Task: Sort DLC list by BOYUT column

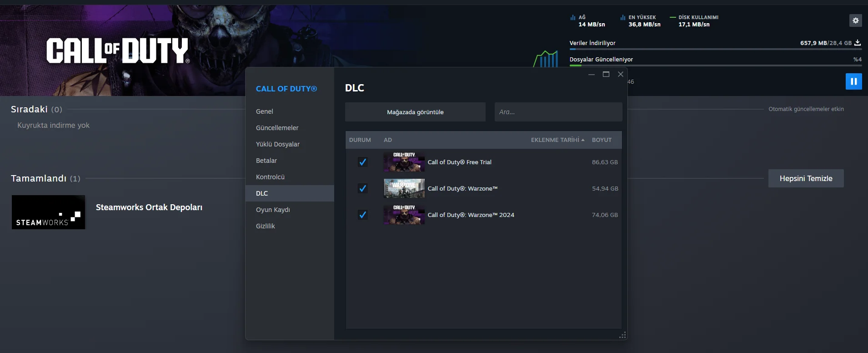Action: [x=602, y=140]
